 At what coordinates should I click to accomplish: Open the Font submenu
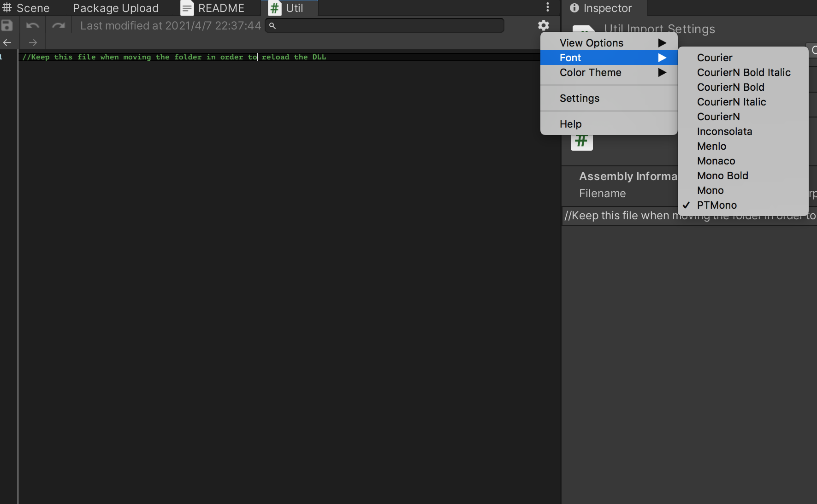570,58
